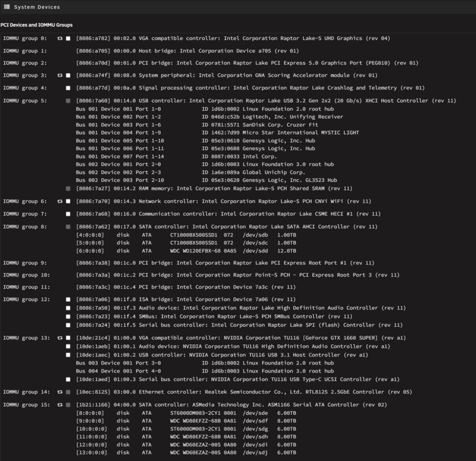Click the Genesys Logic Hub on Port 1-10

tap(196, 141)
